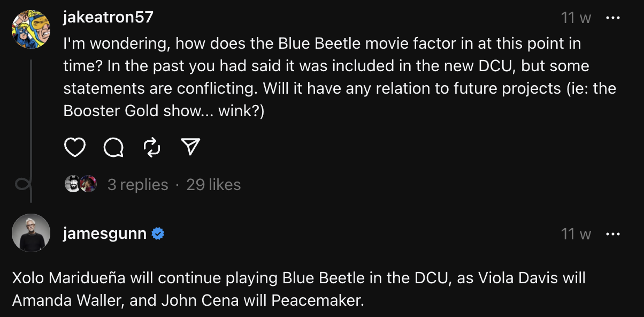Open the jakeatron57 username link
644x317 pixels.
(x=108, y=18)
